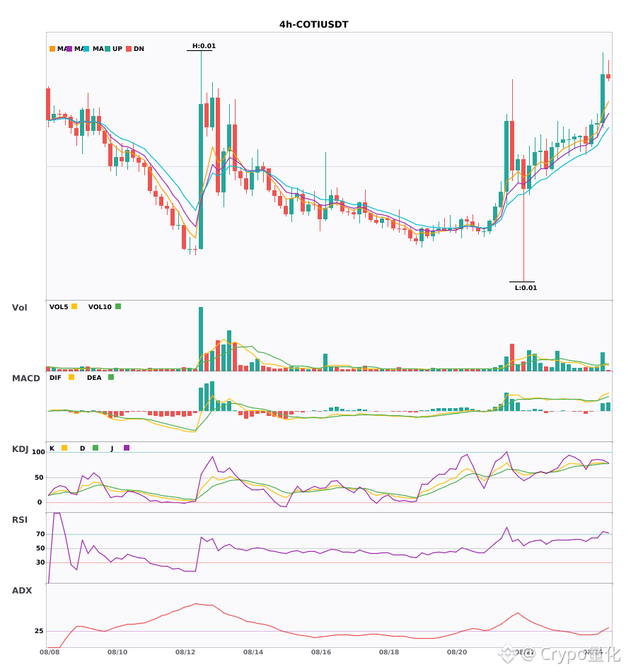Image resolution: width=626 pixels, height=672 pixels.
Task: Toggle the green D line swatch
Action: pos(95,448)
